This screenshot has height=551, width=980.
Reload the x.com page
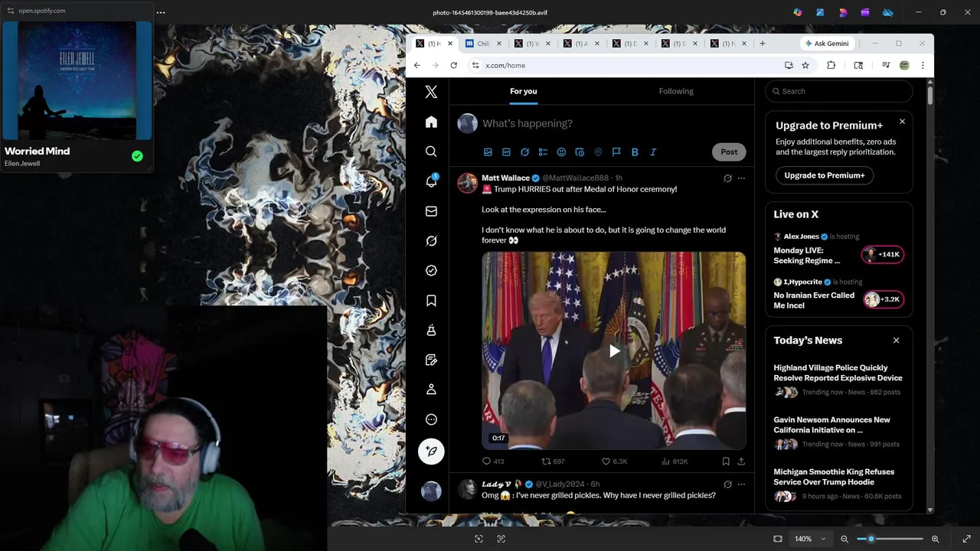click(x=453, y=65)
